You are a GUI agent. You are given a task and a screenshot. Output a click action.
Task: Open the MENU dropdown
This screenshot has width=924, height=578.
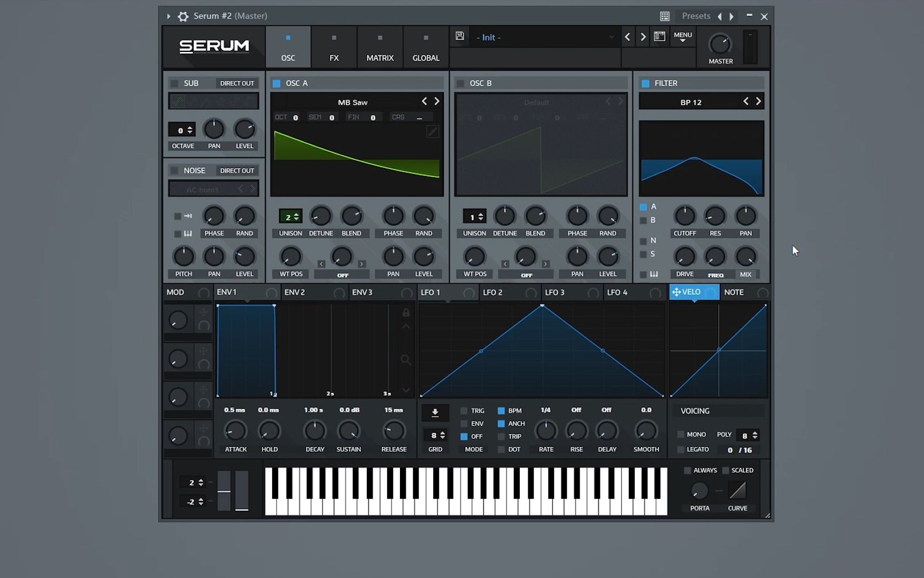coord(683,37)
